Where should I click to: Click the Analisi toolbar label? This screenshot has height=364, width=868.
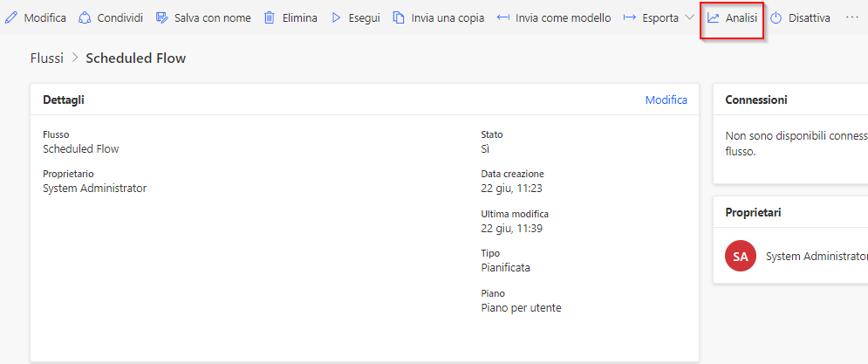742,18
